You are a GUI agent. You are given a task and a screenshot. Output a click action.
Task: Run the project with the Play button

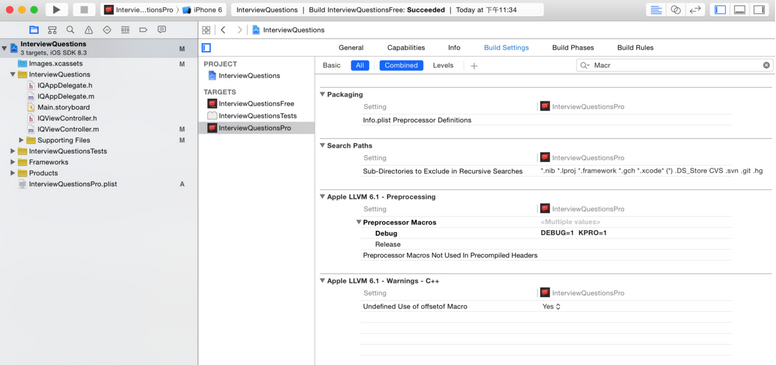(56, 10)
